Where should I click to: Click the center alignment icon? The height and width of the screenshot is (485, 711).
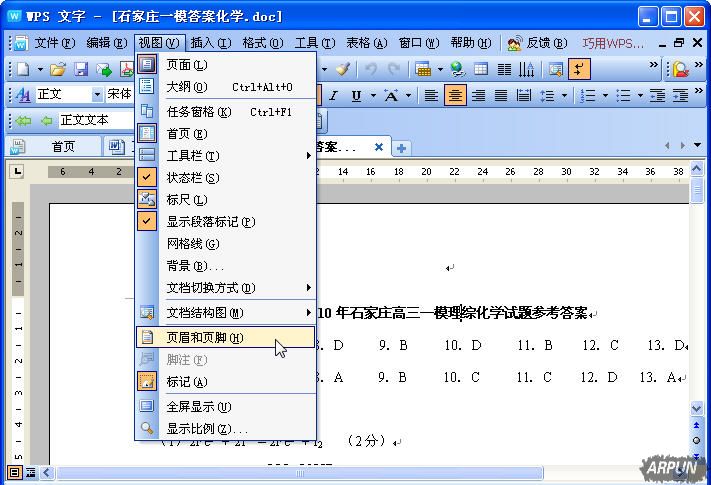pyautogui.click(x=455, y=95)
